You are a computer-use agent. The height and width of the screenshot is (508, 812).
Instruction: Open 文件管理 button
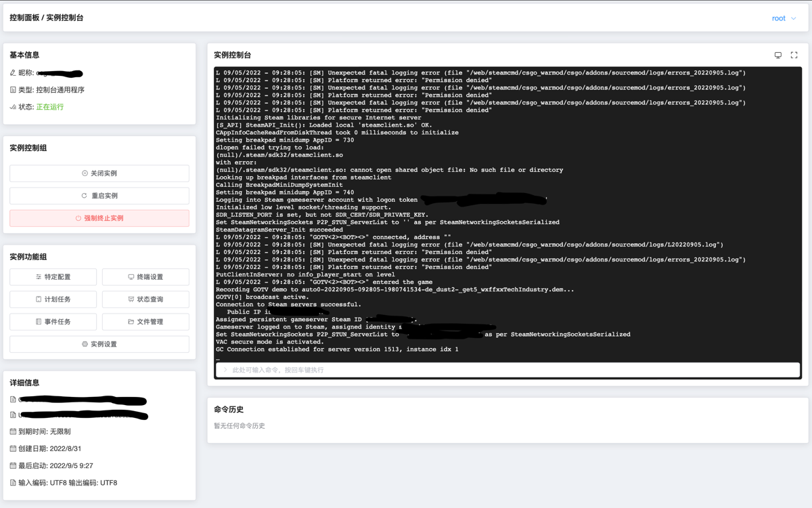[x=145, y=322]
